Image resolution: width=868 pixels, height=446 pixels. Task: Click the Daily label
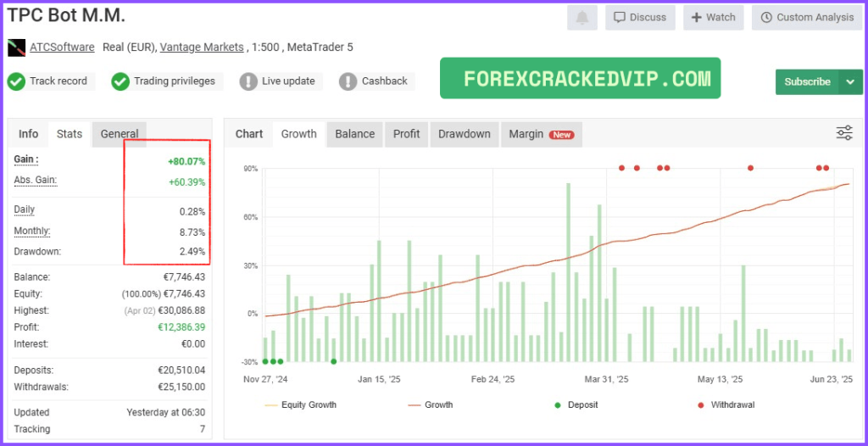pyautogui.click(x=25, y=210)
